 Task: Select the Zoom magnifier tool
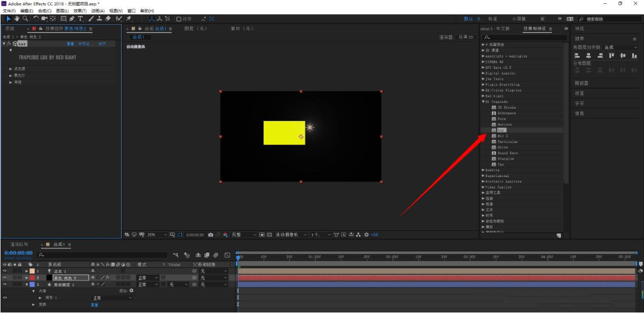(25, 19)
